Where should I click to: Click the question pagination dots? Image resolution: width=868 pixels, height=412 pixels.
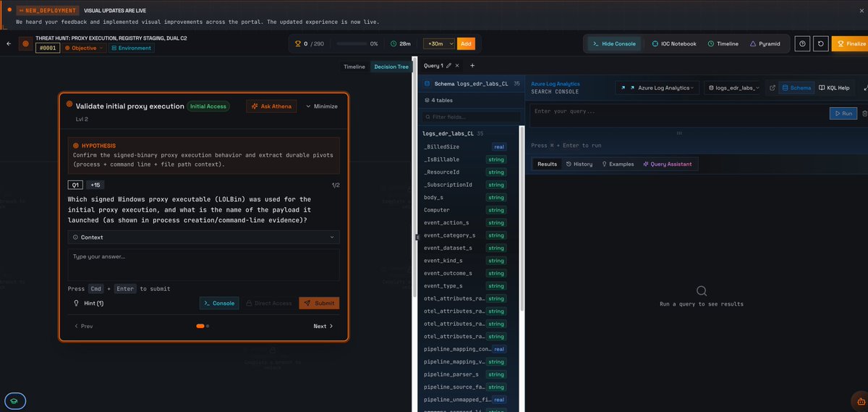click(203, 326)
